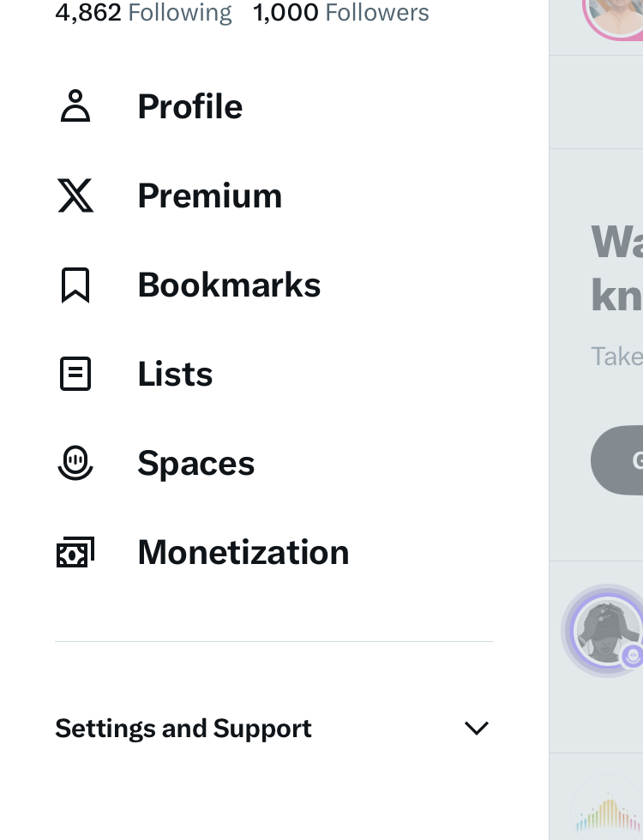Image resolution: width=643 pixels, height=840 pixels.
Task: Open the Profile menu item
Action: 190,106
